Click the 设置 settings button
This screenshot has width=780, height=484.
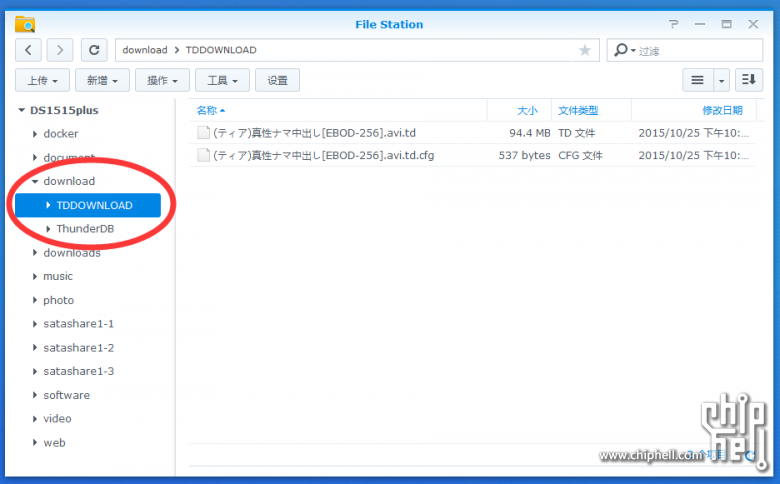pos(278,80)
